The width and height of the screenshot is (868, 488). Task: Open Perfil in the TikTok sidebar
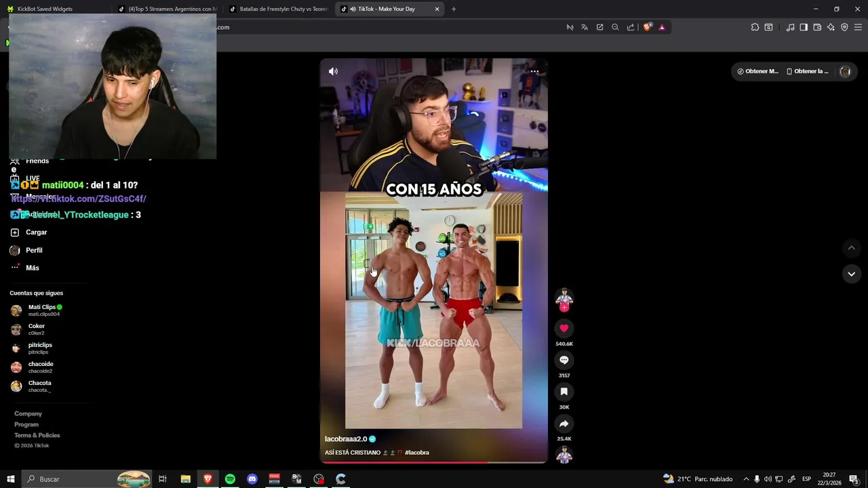point(26,250)
